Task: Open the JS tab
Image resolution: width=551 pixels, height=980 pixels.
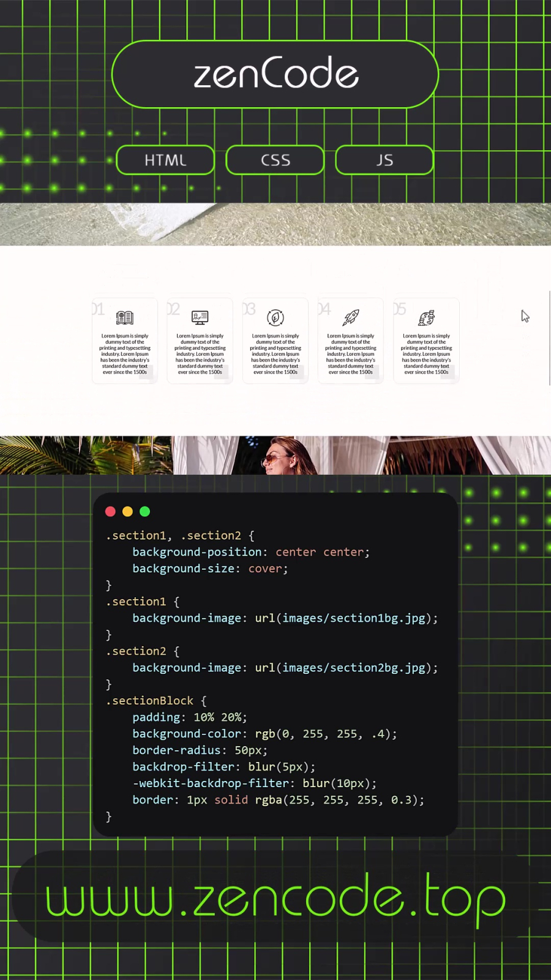Action: click(x=384, y=160)
